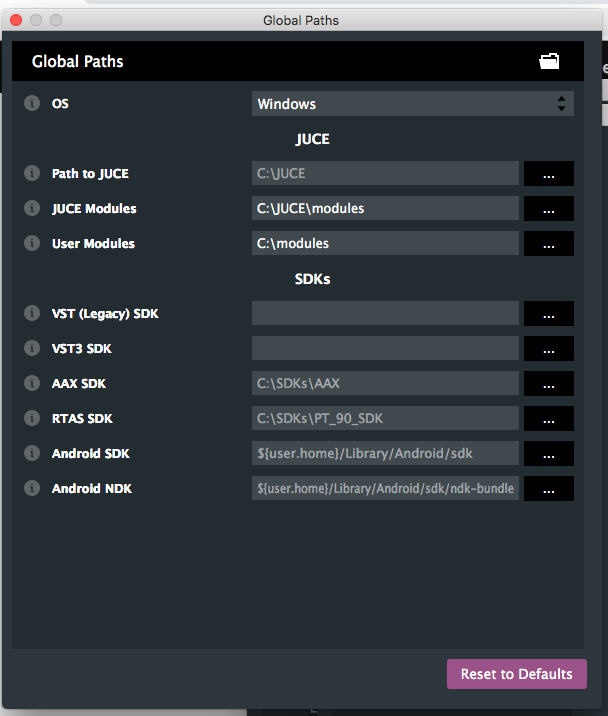Click the SDKs section heading
The height and width of the screenshot is (716, 608).
[312, 279]
